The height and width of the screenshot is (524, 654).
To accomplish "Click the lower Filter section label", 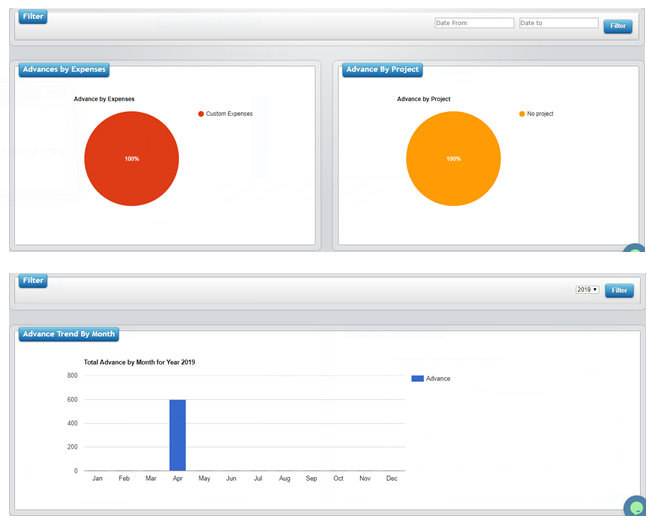I will click(33, 281).
